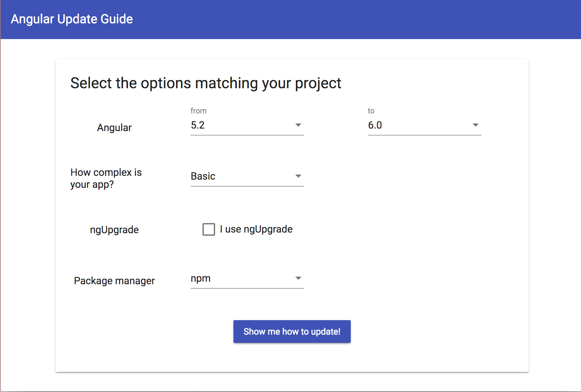Screen dimensions: 581x392
Task: Click the Angular Update Guide title
Action: pos(72,19)
